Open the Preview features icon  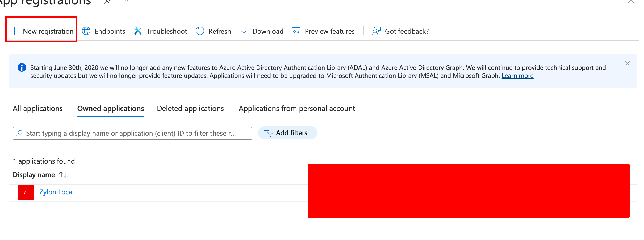(296, 31)
